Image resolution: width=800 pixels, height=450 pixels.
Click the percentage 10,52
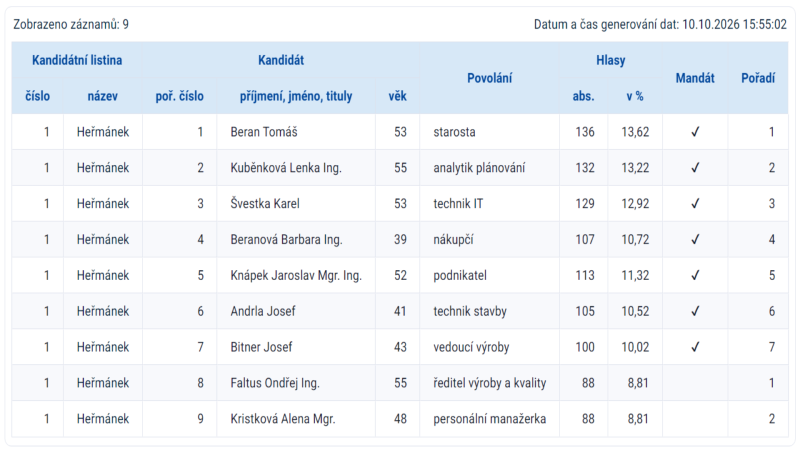[x=635, y=311]
